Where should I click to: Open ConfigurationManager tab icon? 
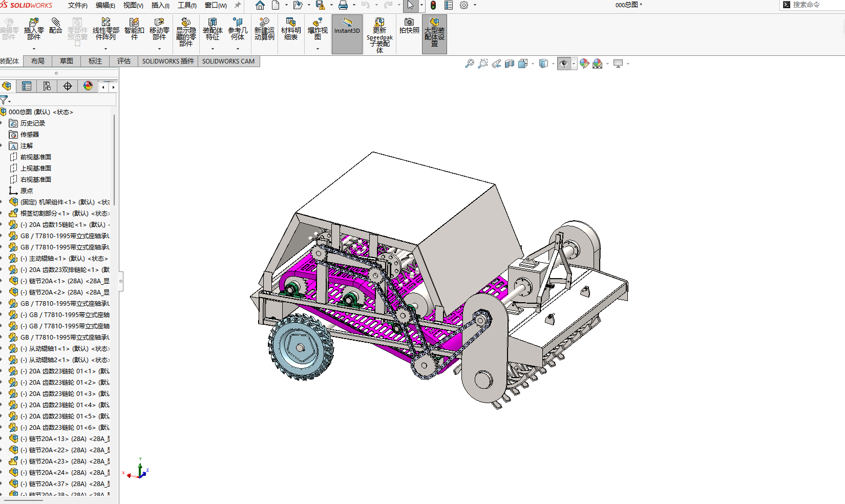tap(47, 86)
